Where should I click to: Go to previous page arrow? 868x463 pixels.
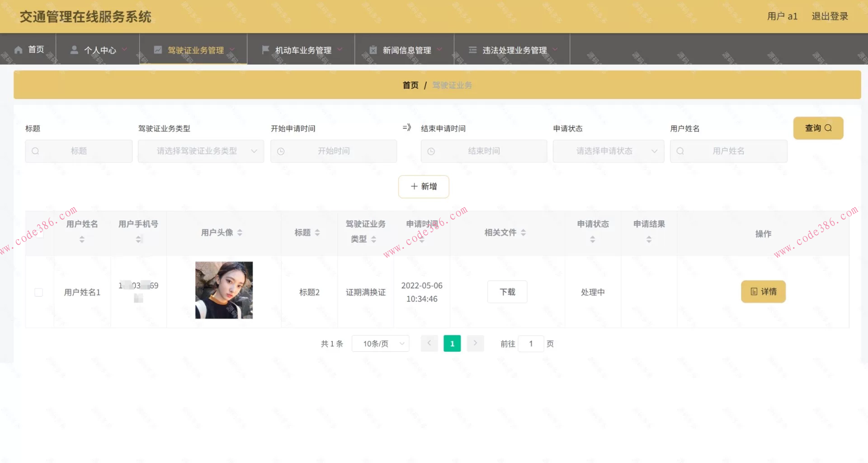point(429,344)
